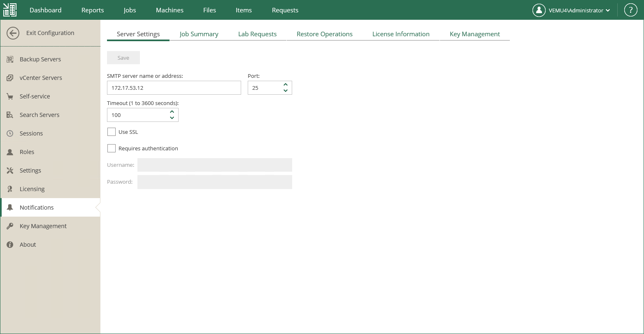Screen dimensions: 644x334
Task: Click the Settings wrench icon
Action: click(10, 171)
